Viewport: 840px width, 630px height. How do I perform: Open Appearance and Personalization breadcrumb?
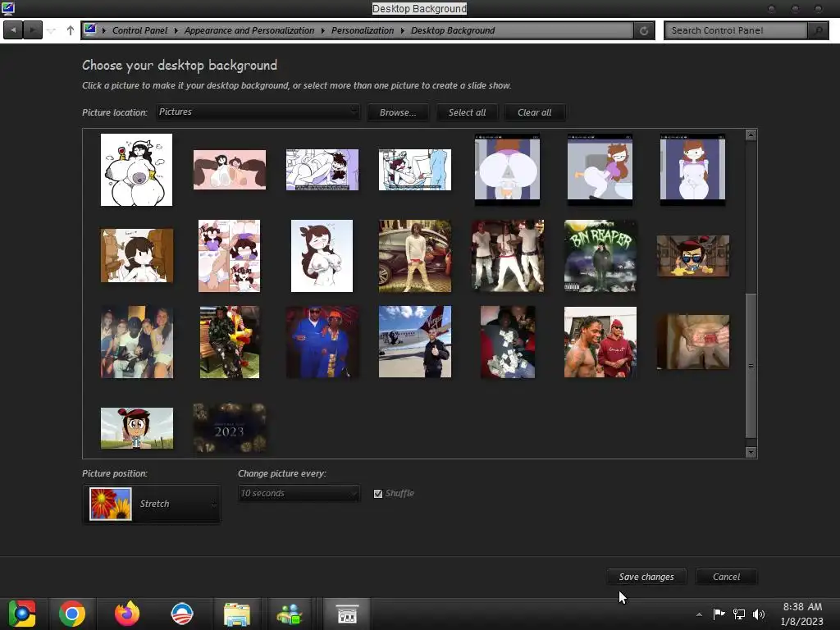pos(249,30)
